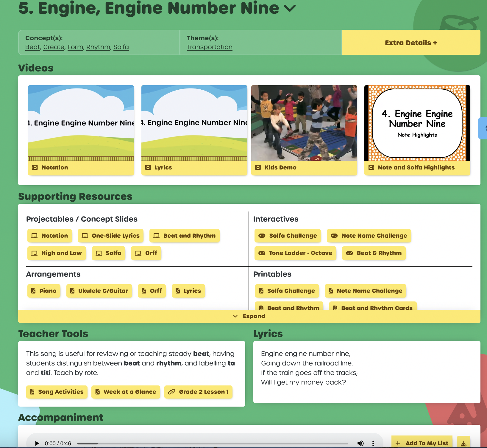Play the Kids Demo video thumbnail
The image size is (487, 448).
pos(304,123)
